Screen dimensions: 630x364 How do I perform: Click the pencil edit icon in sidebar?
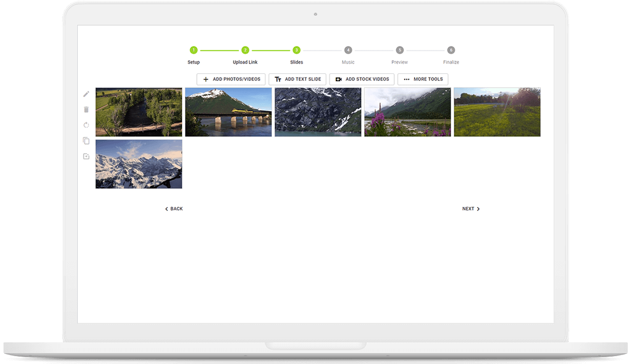(86, 94)
